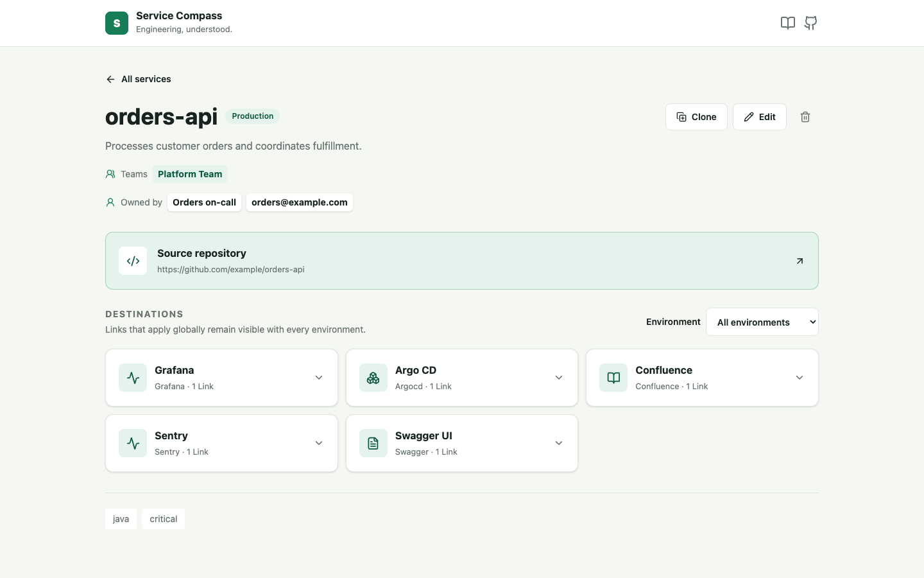
Task: Expand the Sentry card chevron
Action: point(319,443)
